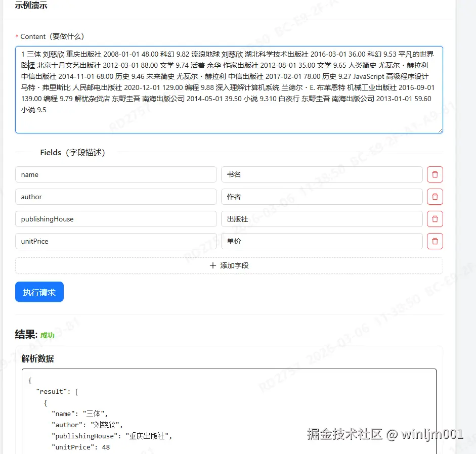Click the "publishingHouse": "重庆出版社" JSON line
The height and width of the screenshot is (454, 476).
(x=112, y=436)
